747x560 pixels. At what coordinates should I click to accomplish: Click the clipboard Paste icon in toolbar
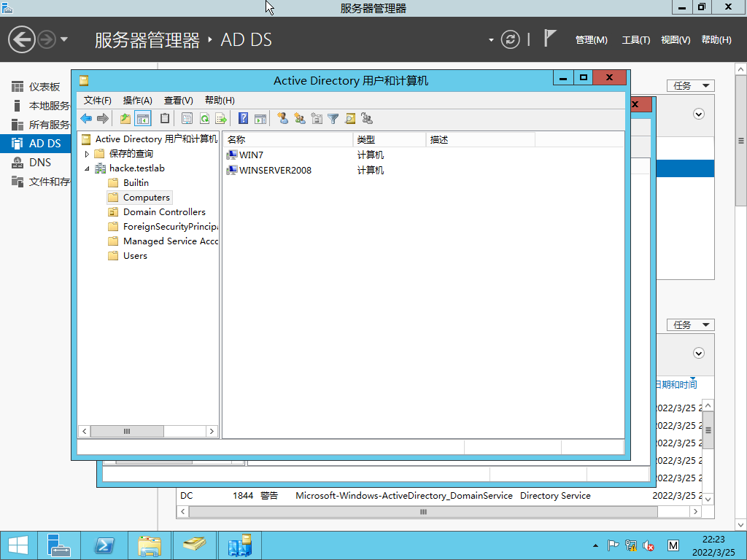tap(165, 119)
